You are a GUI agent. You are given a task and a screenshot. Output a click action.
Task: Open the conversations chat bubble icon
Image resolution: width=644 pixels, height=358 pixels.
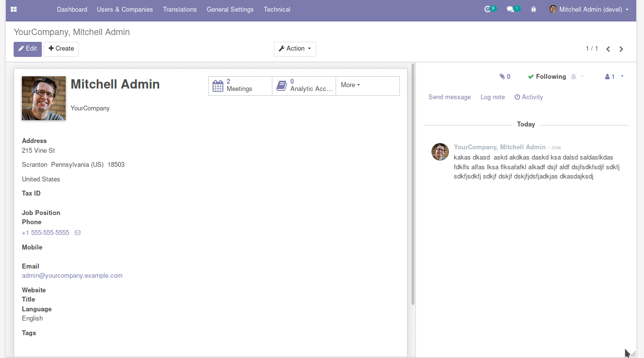coord(510,9)
